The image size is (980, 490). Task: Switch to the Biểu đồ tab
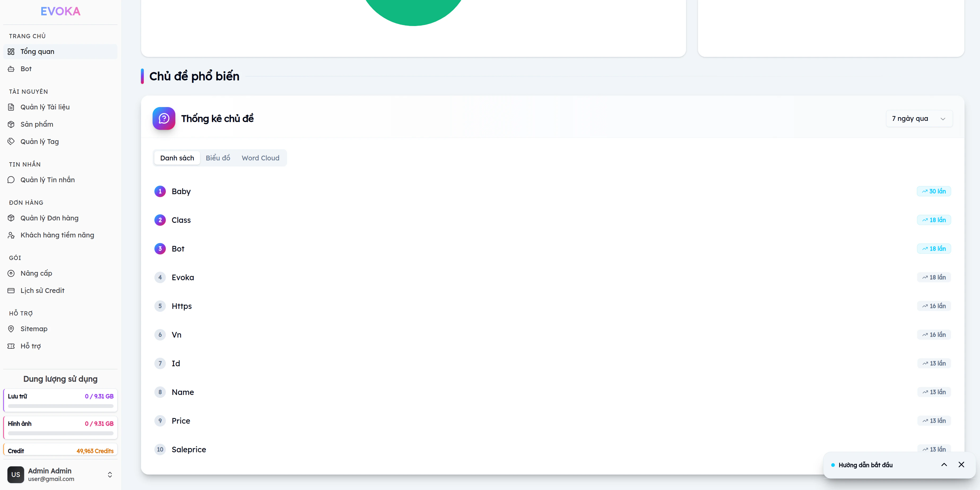218,158
